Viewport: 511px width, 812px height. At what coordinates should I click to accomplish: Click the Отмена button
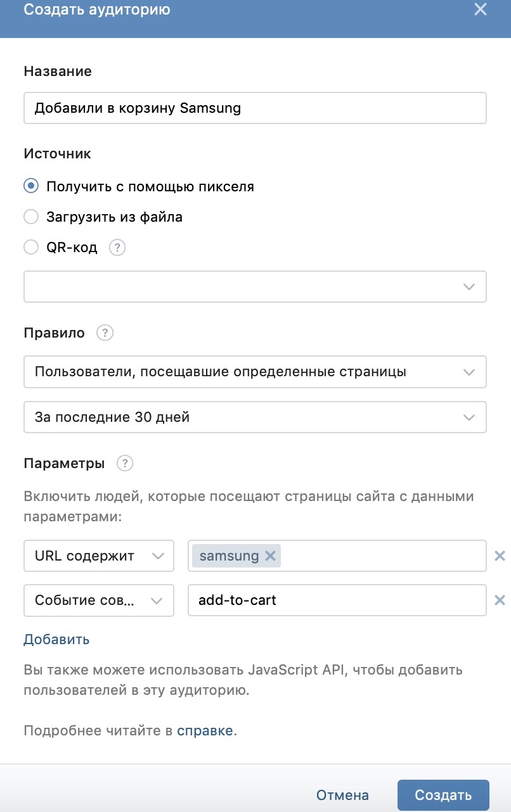click(x=342, y=796)
